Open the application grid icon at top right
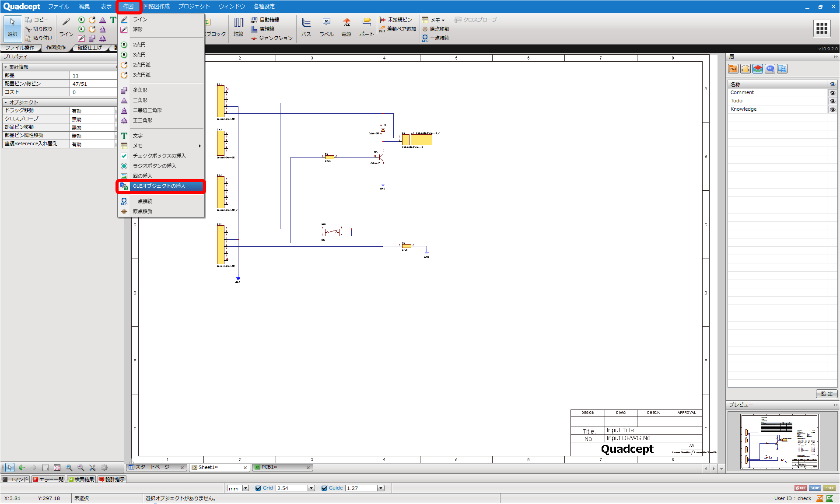840x504 pixels. click(822, 28)
